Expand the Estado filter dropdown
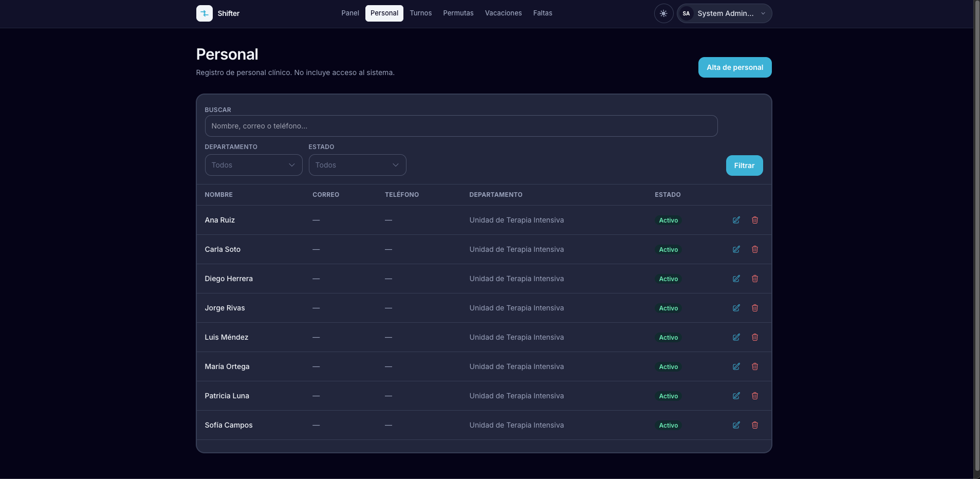 (357, 165)
